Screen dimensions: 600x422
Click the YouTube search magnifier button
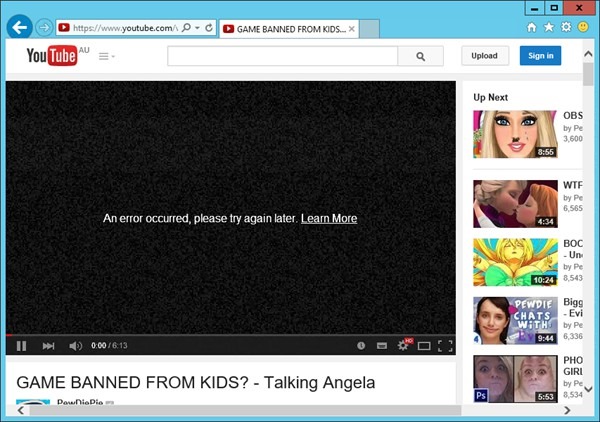click(x=421, y=56)
